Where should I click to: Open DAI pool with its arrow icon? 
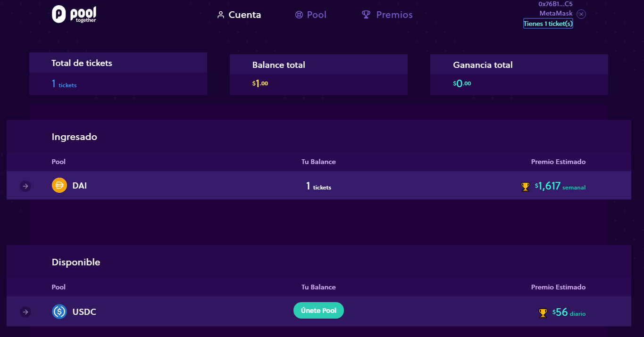[25, 186]
